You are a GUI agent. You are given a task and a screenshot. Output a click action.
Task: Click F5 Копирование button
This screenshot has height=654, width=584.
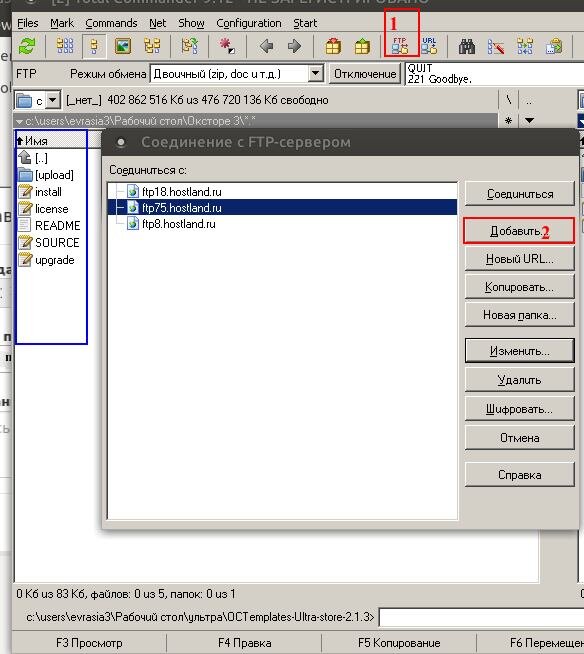click(399, 643)
